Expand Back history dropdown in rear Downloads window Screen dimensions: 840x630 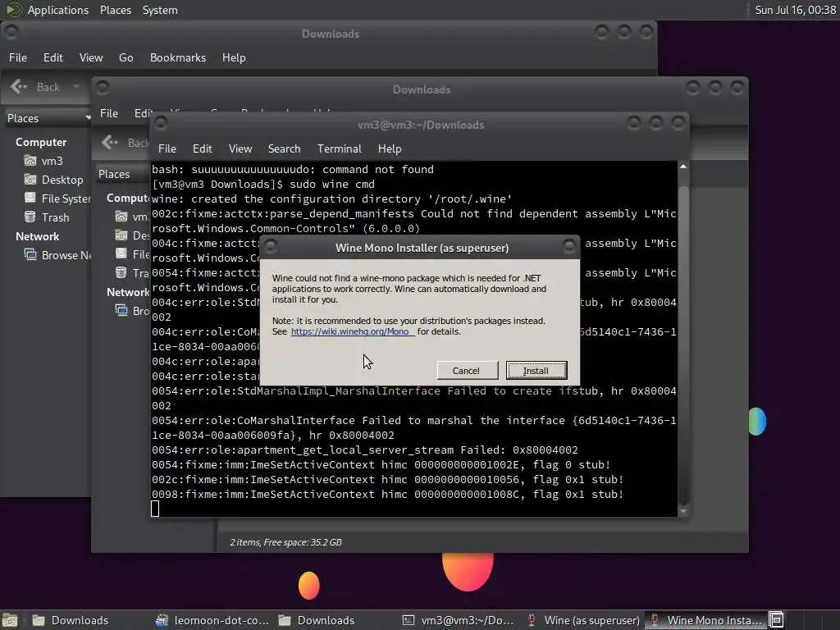(x=76, y=87)
